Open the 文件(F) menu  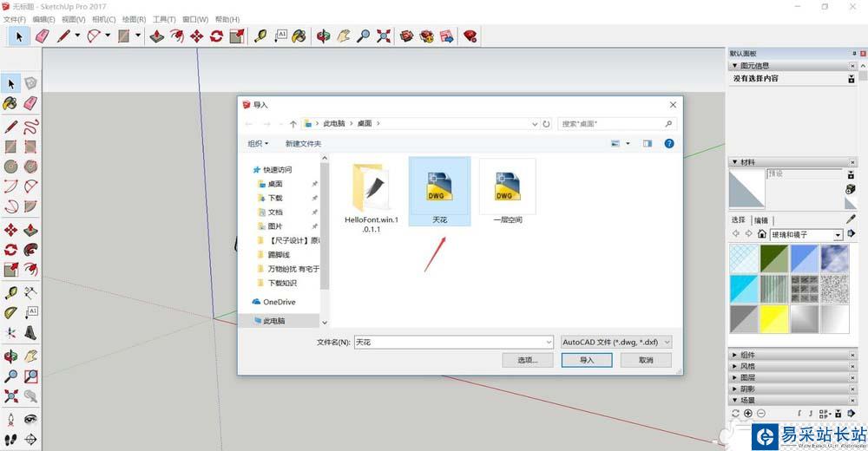pyautogui.click(x=15, y=19)
